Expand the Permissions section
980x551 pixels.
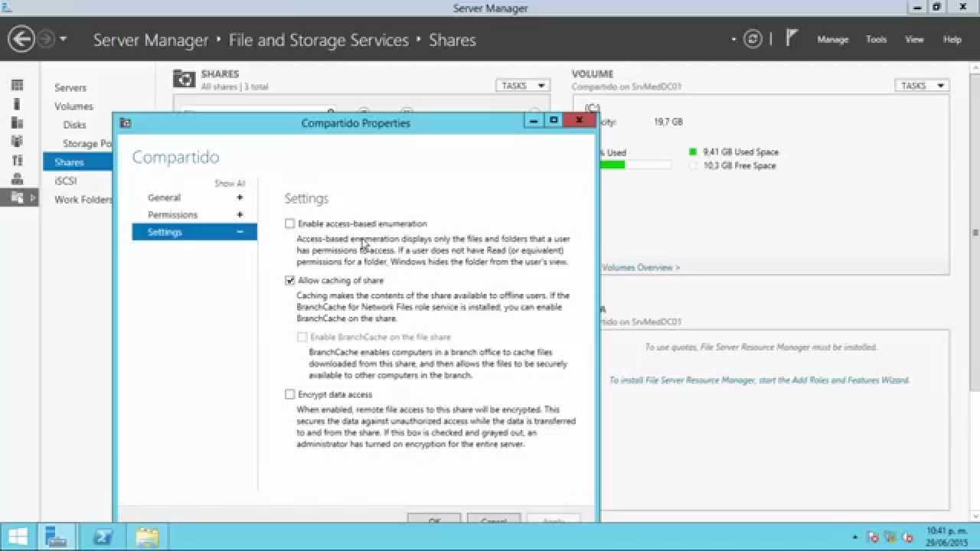coord(240,215)
